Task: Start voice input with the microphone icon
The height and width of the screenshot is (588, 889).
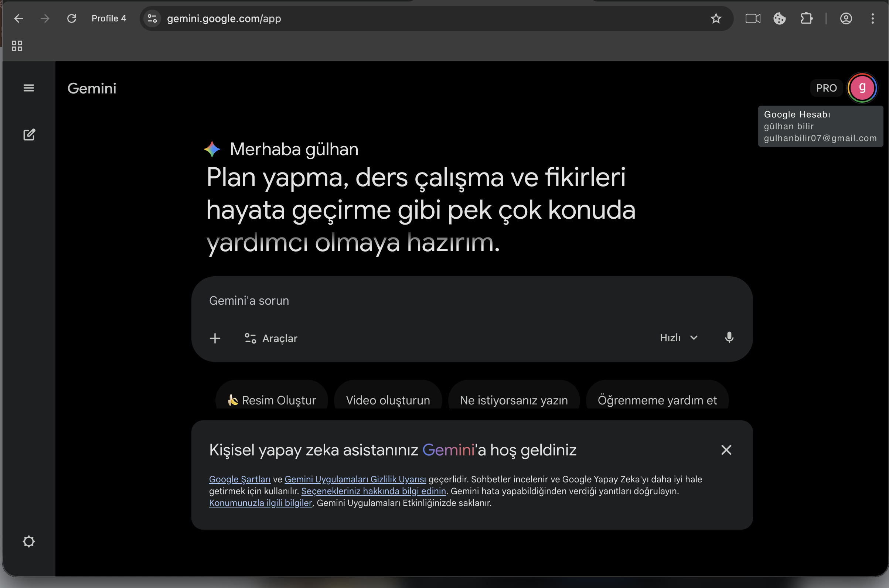Action: (x=729, y=338)
